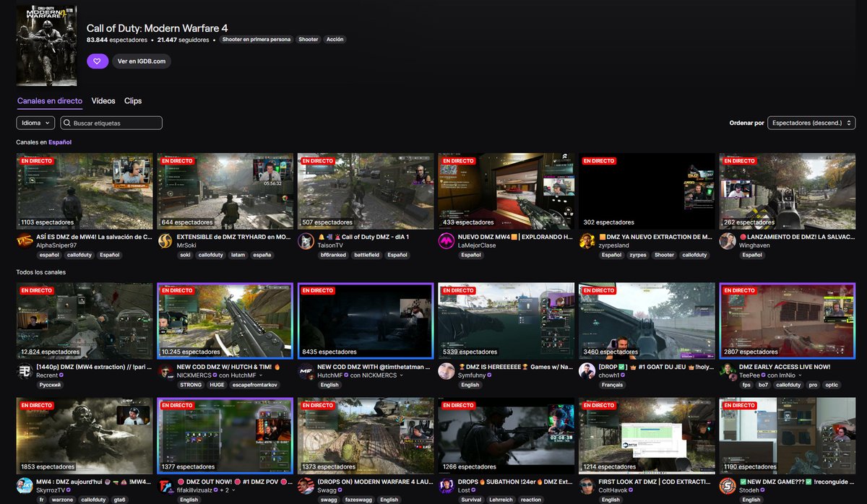Open AlphaSniper97's channel avatar

[x=24, y=241]
